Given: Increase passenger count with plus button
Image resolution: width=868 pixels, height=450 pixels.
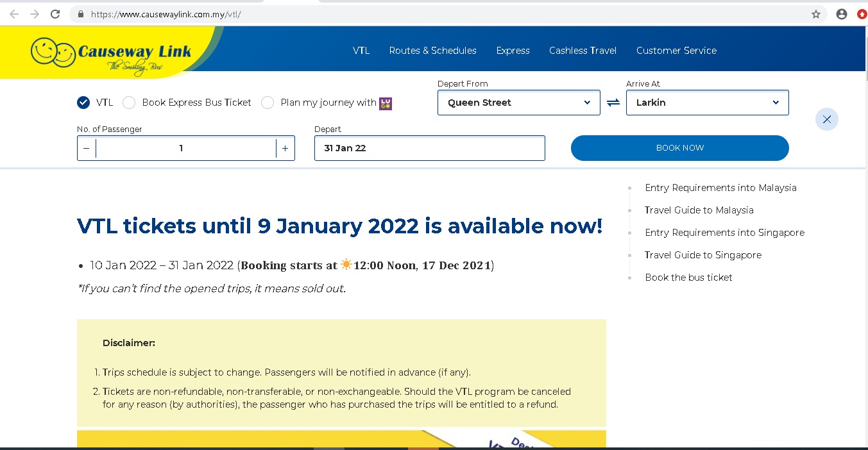Looking at the screenshot, I should click(285, 148).
